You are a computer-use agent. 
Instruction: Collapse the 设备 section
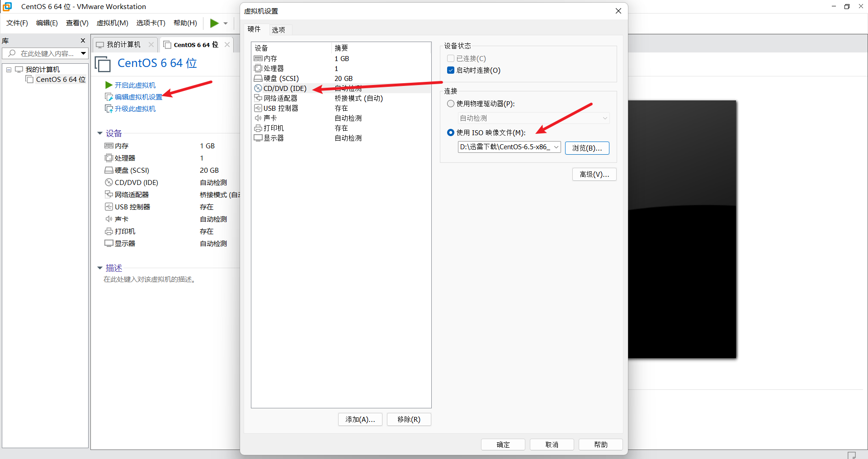pos(100,133)
